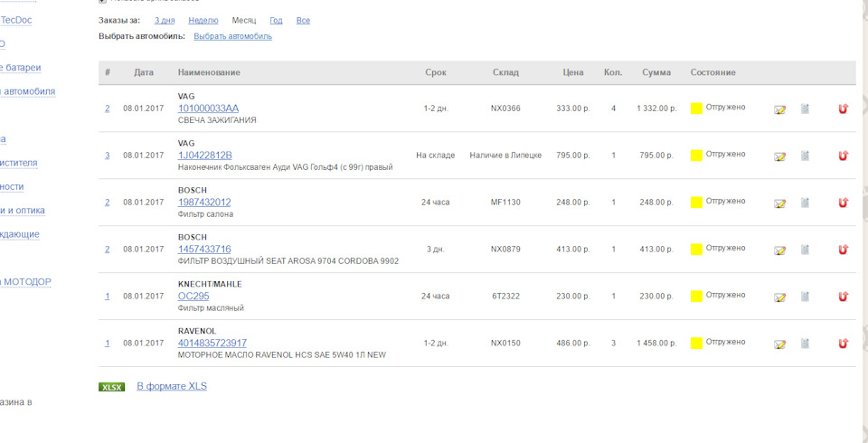The width and height of the screenshot is (868, 443).
Task: Open document icon for RAVENOL 4014835723917 row
Action: coord(805,344)
